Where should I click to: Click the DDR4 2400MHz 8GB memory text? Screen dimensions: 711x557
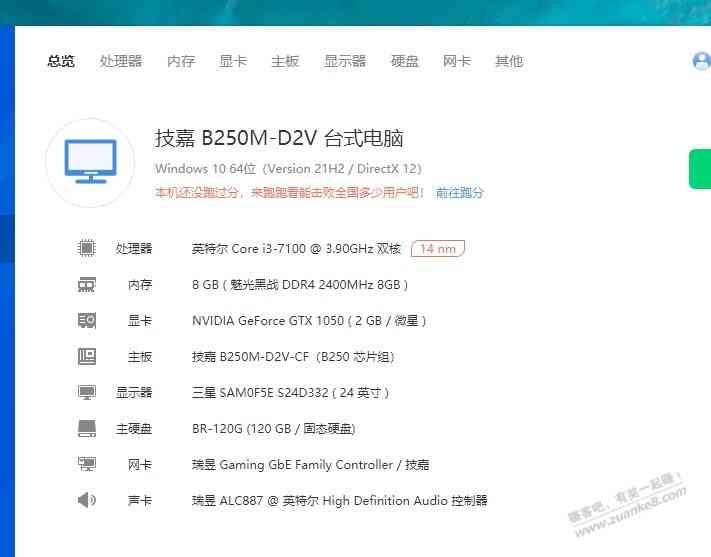[300, 285]
